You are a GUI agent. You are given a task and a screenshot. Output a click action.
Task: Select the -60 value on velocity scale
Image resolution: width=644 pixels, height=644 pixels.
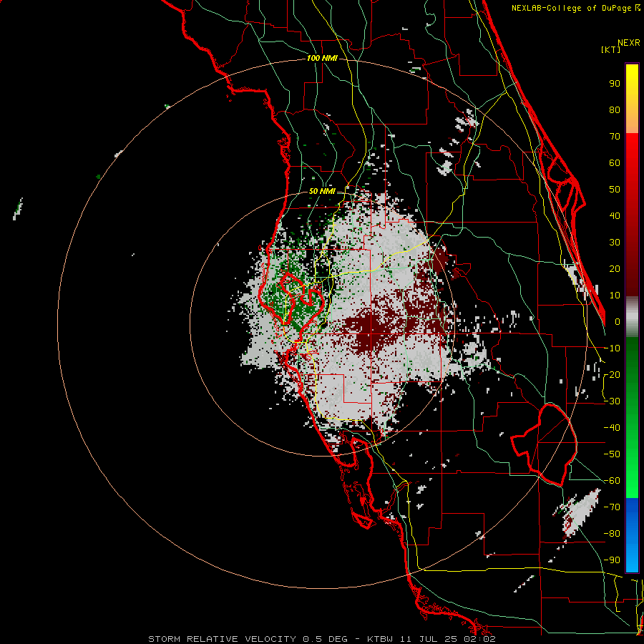[612, 481]
